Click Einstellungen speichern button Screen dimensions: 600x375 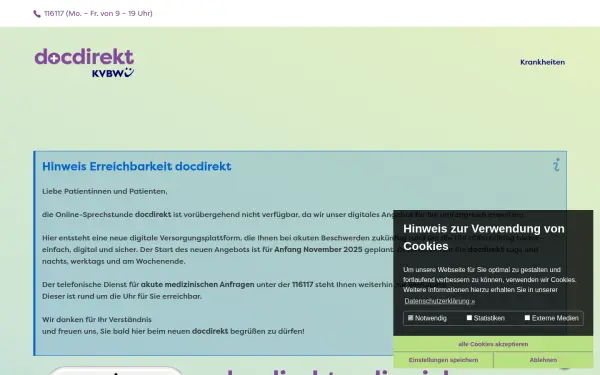pos(443,360)
